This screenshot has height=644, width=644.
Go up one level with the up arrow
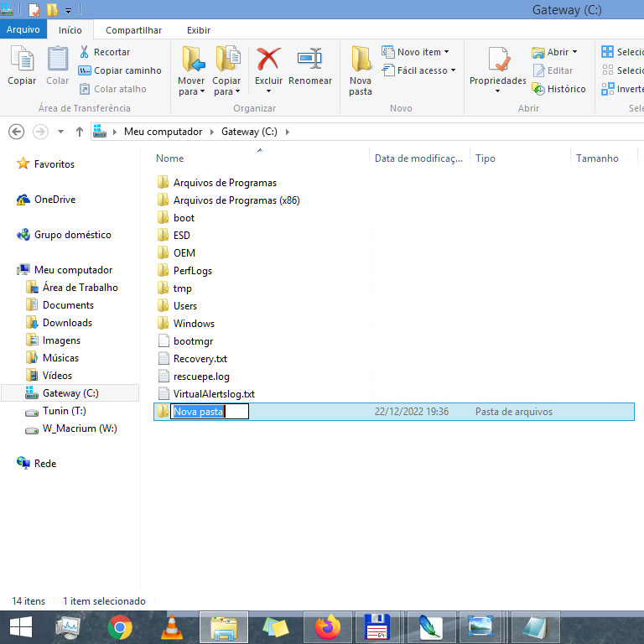tap(80, 132)
